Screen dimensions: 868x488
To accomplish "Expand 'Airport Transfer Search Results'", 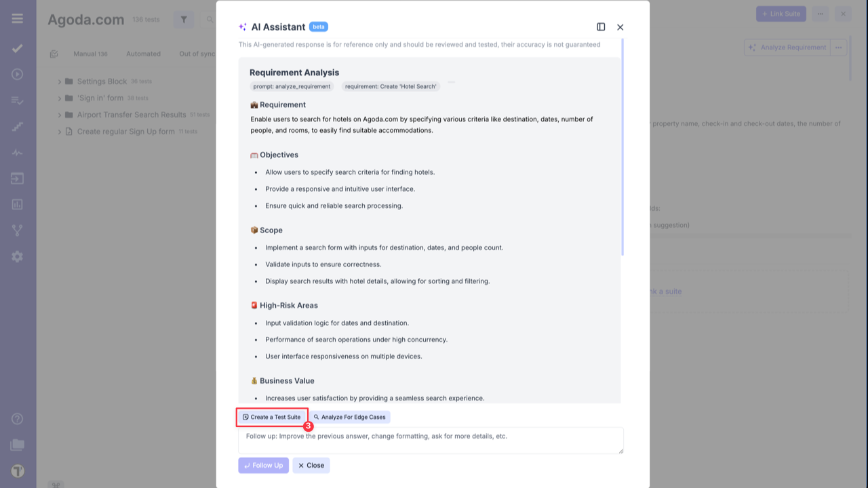I will pyautogui.click(x=60, y=115).
